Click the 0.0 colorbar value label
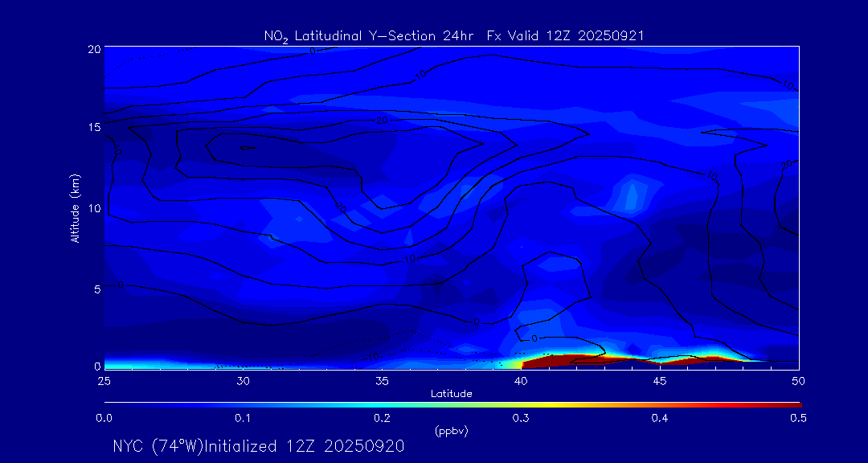The height and width of the screenshot is (463, 868). tap(104, 418)
